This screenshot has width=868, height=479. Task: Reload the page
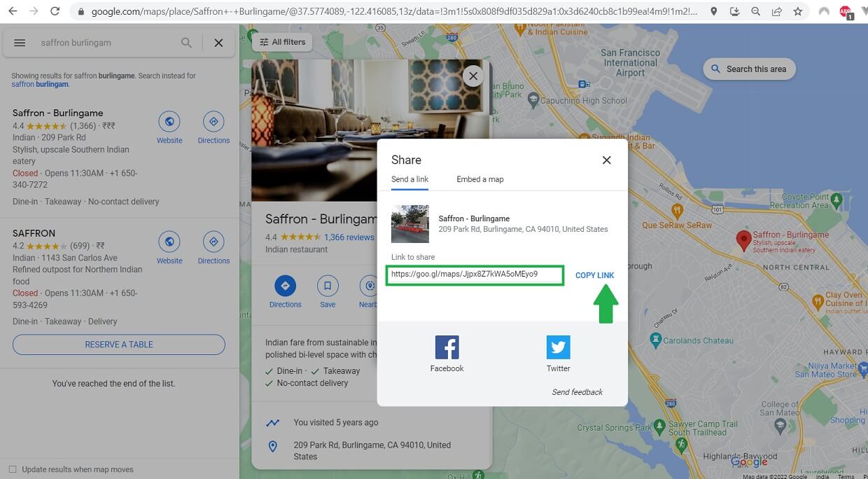click(x=55, y=11)
